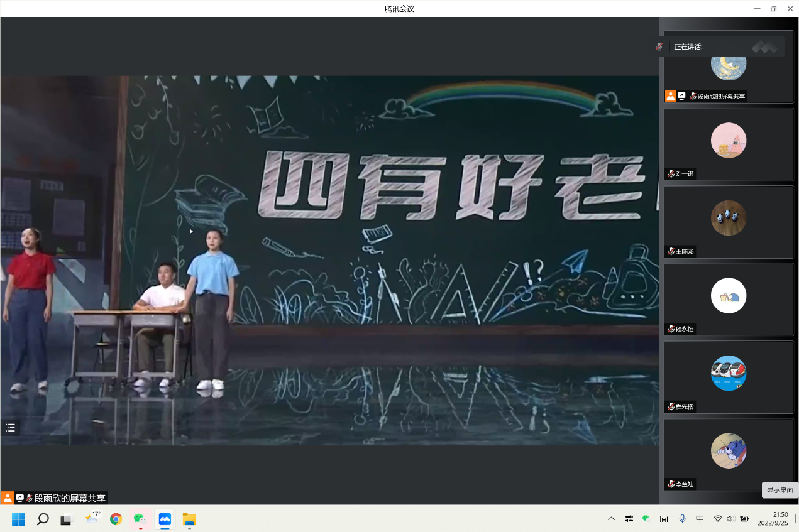Click the 腾讯会议 title bar label
The width and height of the screenshot is (799, 532).
(398, 8)
